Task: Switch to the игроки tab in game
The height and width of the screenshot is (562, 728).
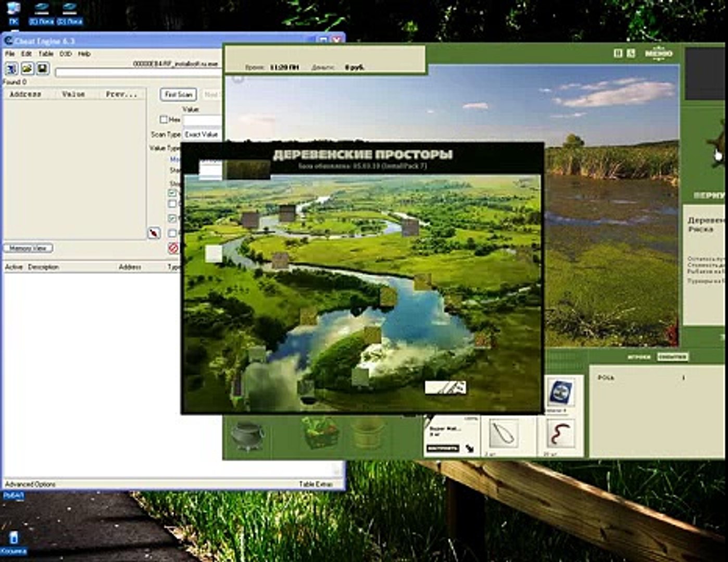Action: click(x=639, y=357)
